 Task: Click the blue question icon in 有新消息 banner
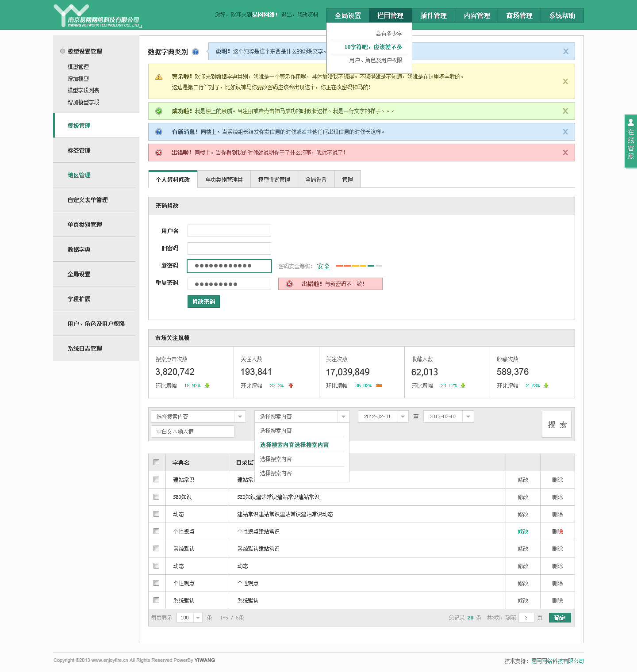159,132
